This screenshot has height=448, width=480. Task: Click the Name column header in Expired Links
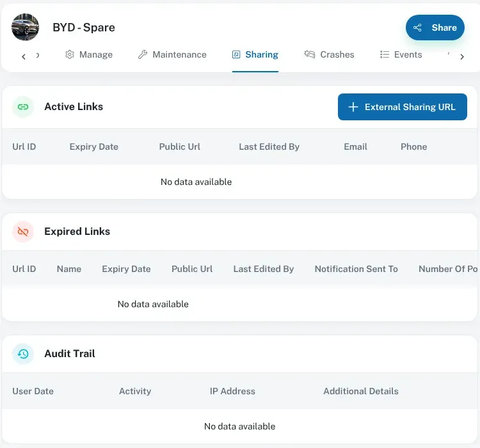click(69, 269)
